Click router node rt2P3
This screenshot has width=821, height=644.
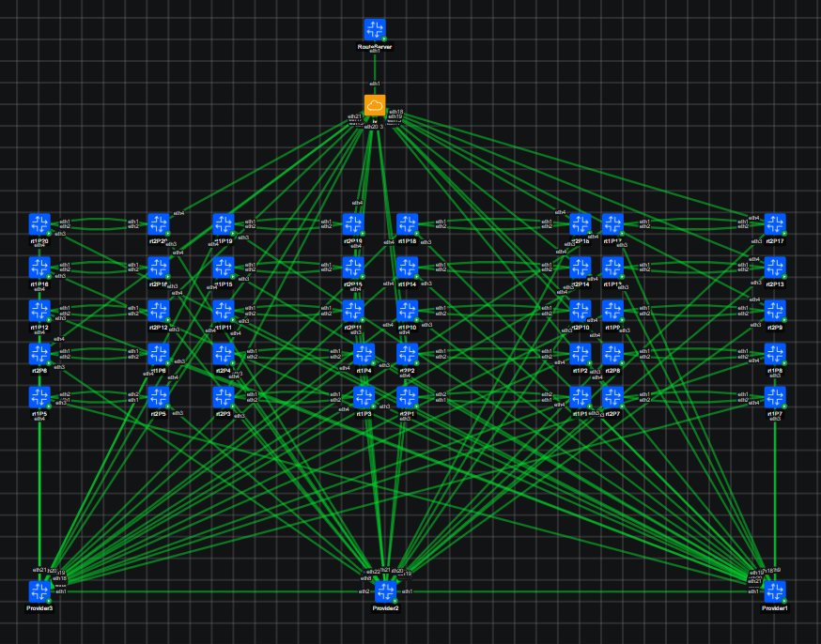point(224,398)
